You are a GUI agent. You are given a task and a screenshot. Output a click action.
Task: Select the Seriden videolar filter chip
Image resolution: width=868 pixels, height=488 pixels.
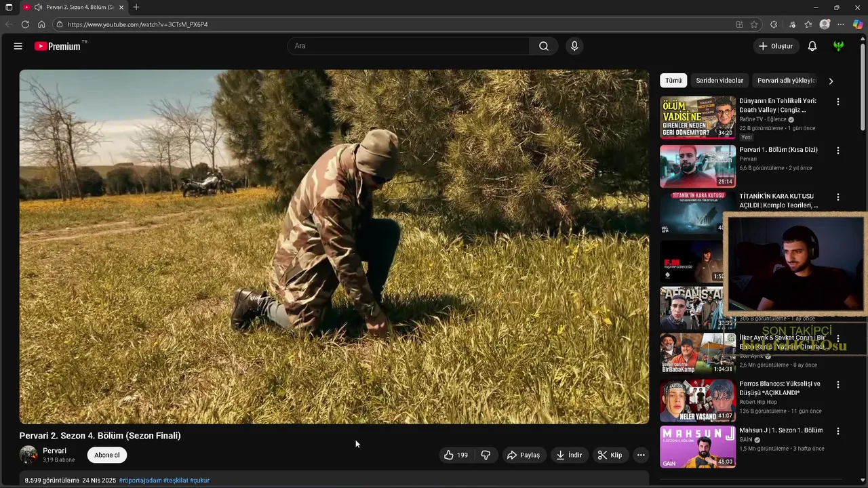coord(719,81)
